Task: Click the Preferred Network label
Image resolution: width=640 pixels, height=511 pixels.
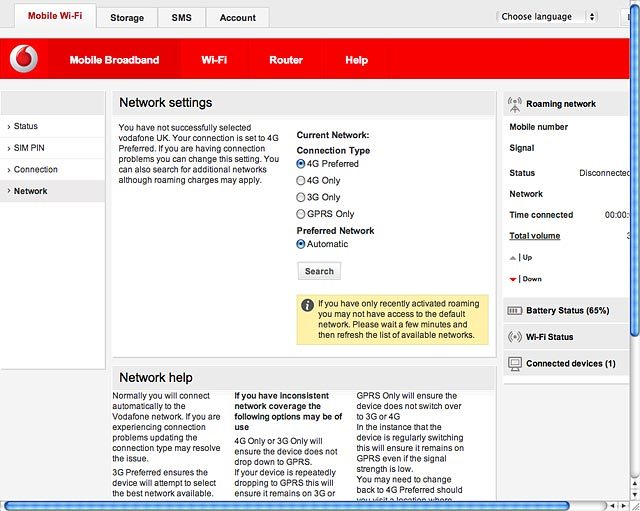Action: pos(335,231)
